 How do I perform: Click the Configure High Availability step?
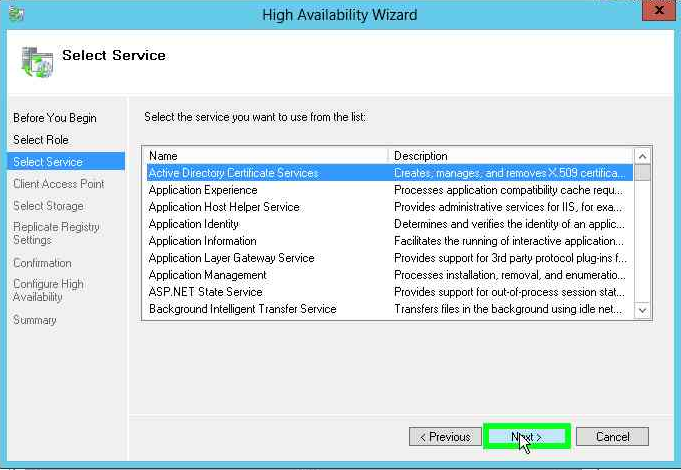click(x=48, y=290)
